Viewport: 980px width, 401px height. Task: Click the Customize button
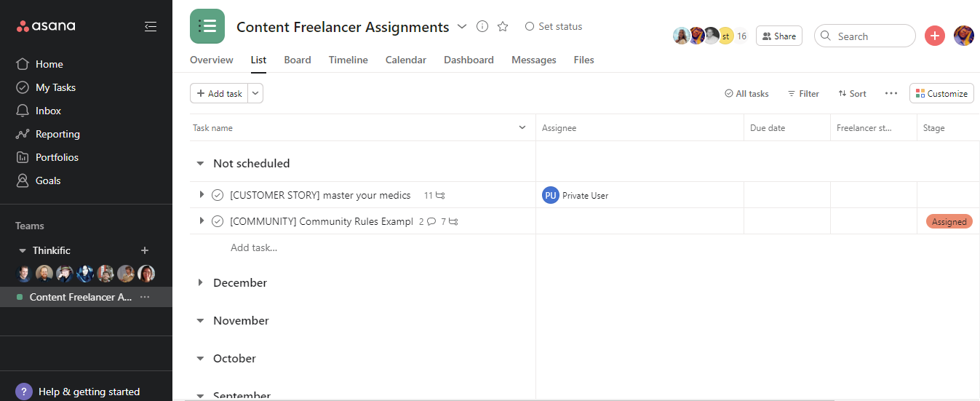click(941, 93)
